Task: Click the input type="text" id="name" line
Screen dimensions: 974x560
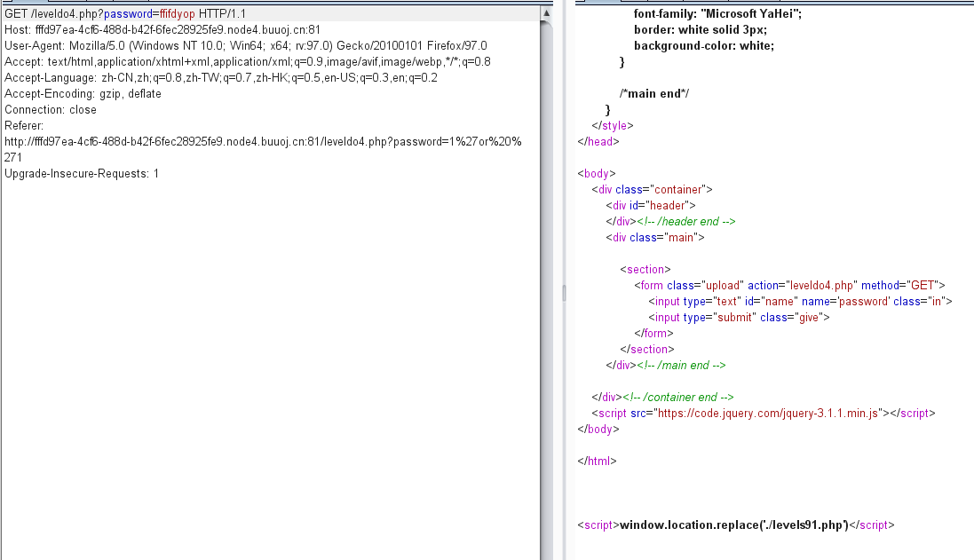Action: coord(800,302)
